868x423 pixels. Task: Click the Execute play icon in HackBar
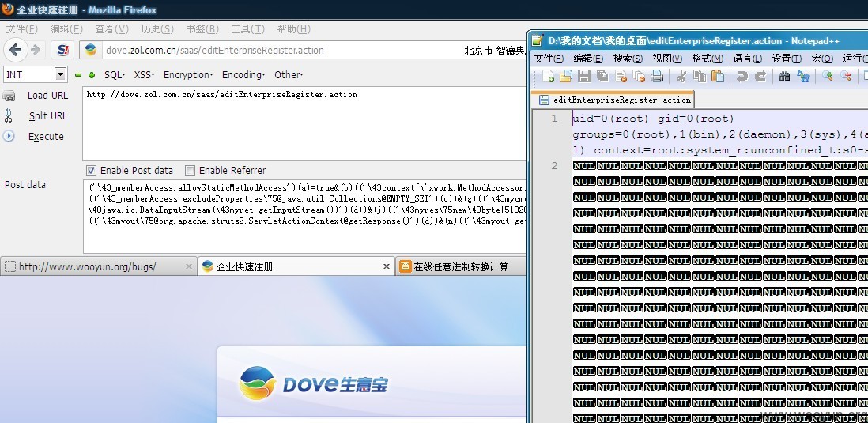[9, 136]
